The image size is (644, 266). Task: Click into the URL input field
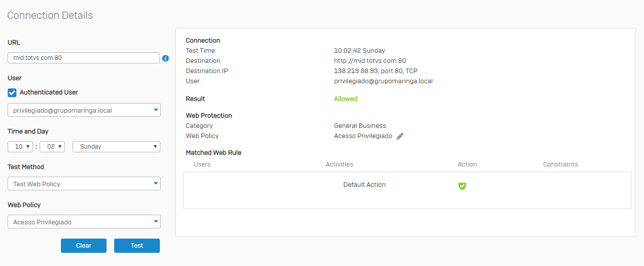coord(84,58)
